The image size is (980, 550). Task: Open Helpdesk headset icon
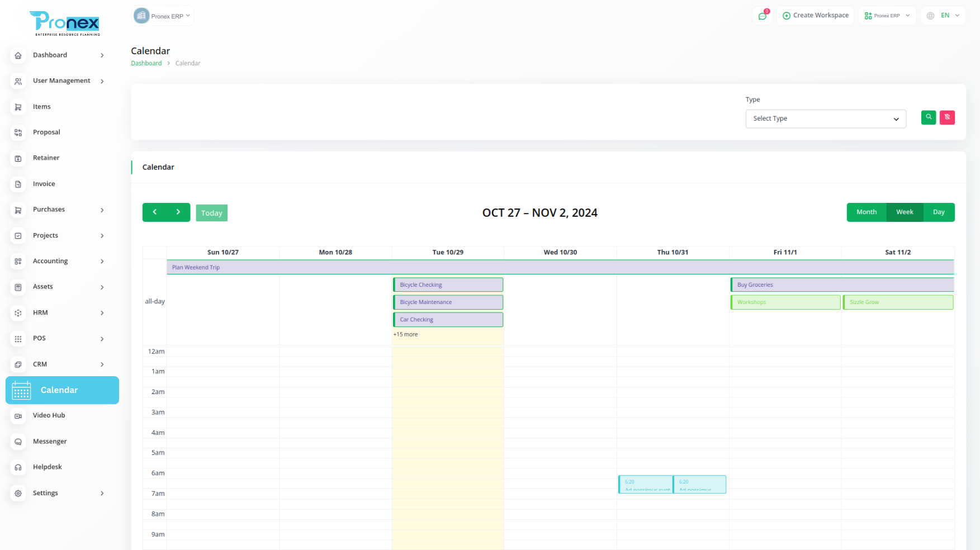tap(18, 467)
